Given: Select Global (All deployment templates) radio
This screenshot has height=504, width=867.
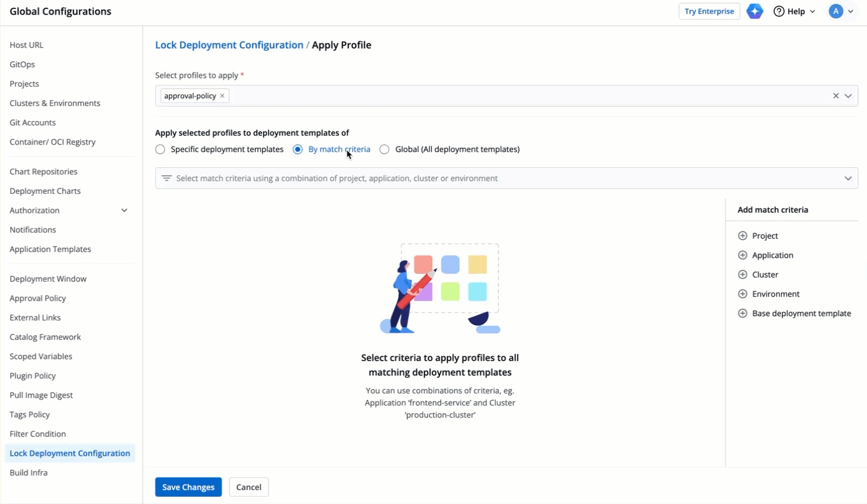Looking at the screenshot, I should click(384, 149).
